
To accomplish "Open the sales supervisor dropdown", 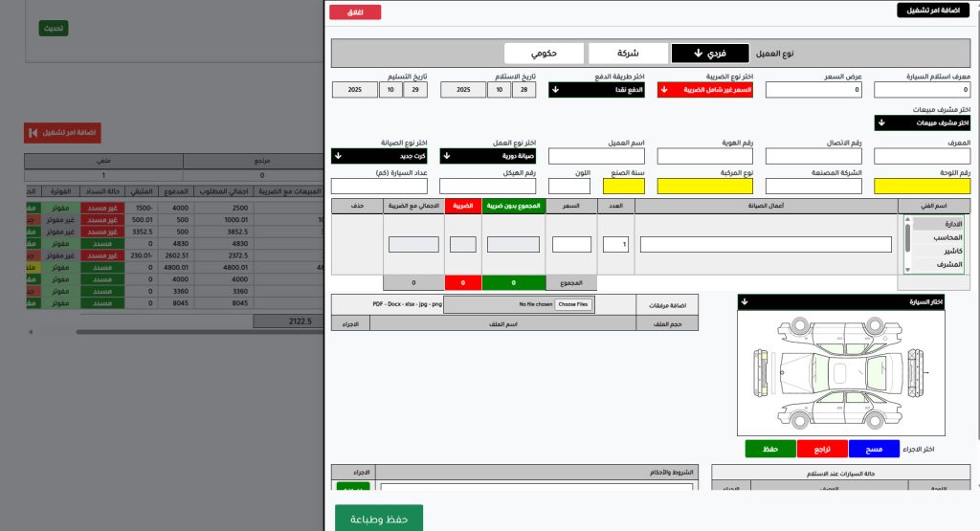I will coord(922,122).
